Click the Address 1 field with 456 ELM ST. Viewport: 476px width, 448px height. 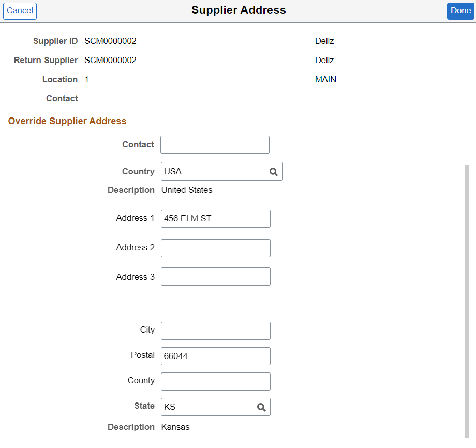[x=215, y=218]
